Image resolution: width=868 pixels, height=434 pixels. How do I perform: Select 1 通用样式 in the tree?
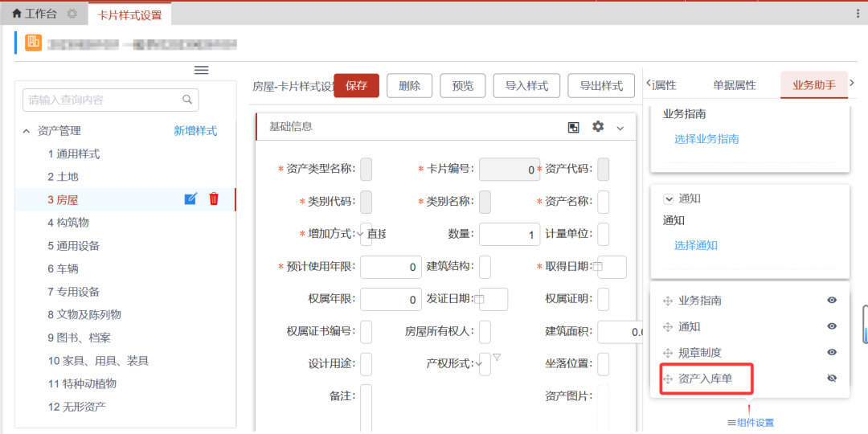(74, 154)
